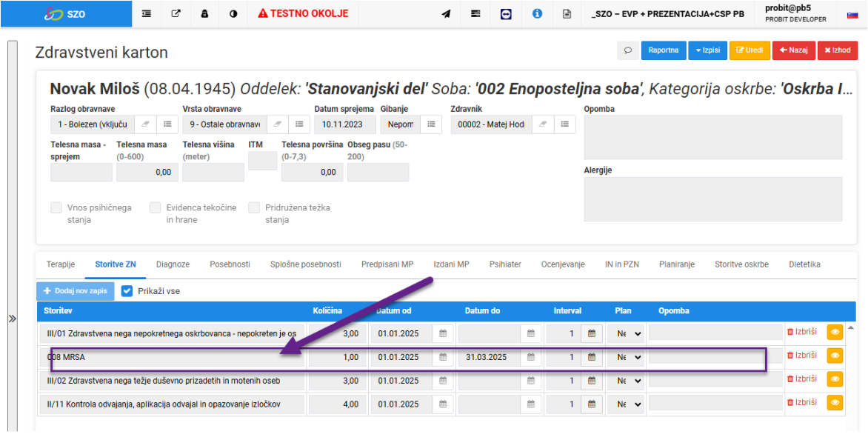Open Plan dropdown in III/01 row
This screenshot has height=437, width=868.
pyautogui.click(x=627, y=333)
